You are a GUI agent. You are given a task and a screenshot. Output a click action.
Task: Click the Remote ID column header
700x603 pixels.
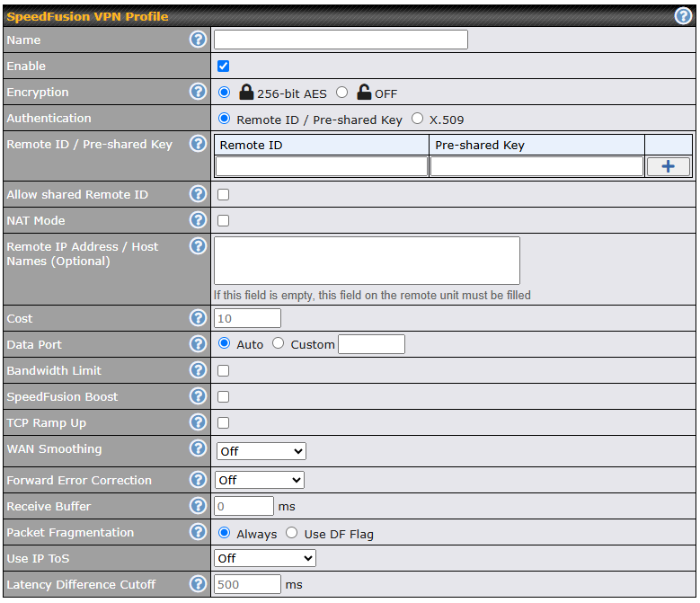coord(322,145)
